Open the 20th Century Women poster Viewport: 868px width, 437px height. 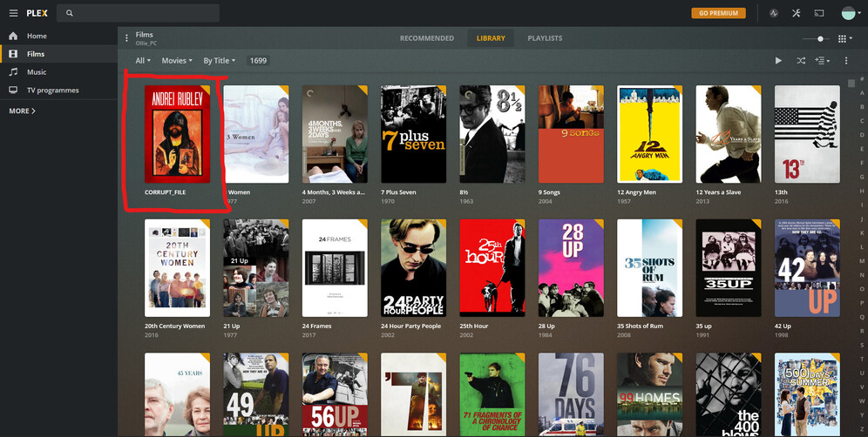tap(177, 268)
